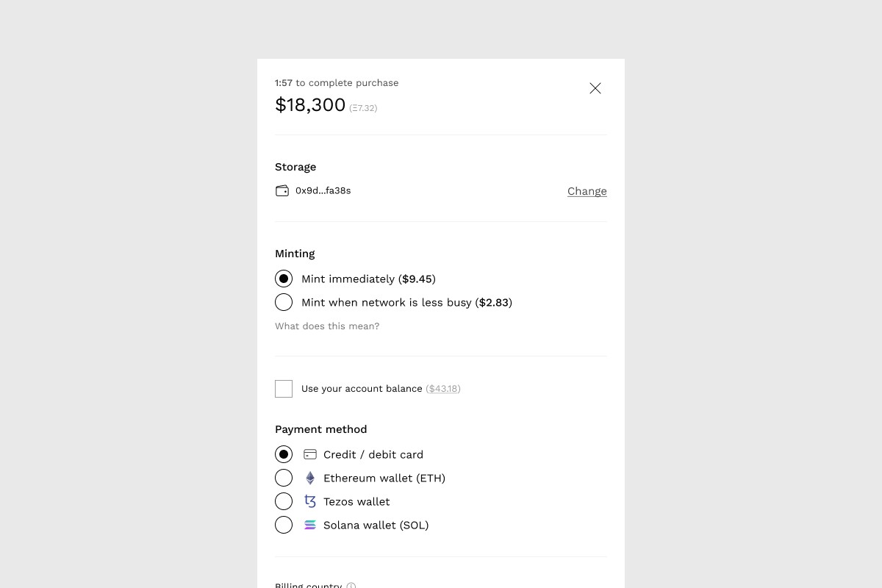Click the 0x9d...fa38s wallet address
882x588 pixels.
point(323,190)
